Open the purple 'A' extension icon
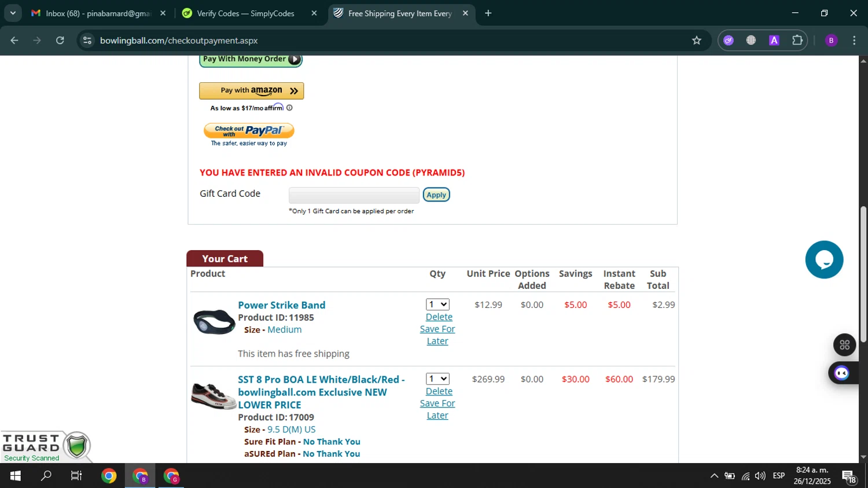The image size is (868, 488). tap(774, 41)
